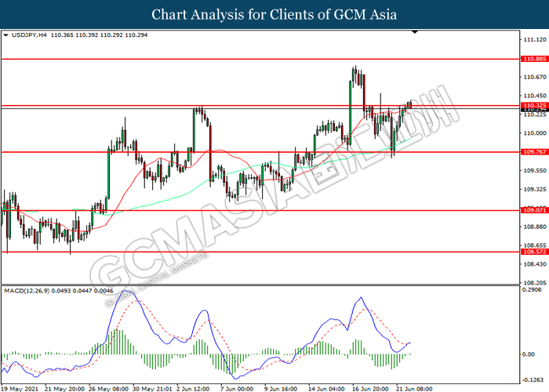The height and width of the screenshot is (392, 549).
Task: Select the 109.071 red price level label
Action: click(534, 210)
